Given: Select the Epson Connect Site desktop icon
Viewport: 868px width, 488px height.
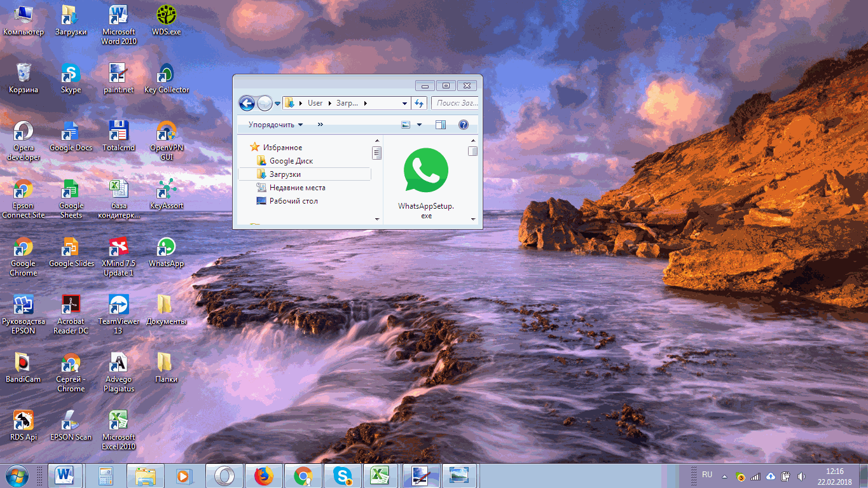Looking at the screenshot, I should pos(24,199).
